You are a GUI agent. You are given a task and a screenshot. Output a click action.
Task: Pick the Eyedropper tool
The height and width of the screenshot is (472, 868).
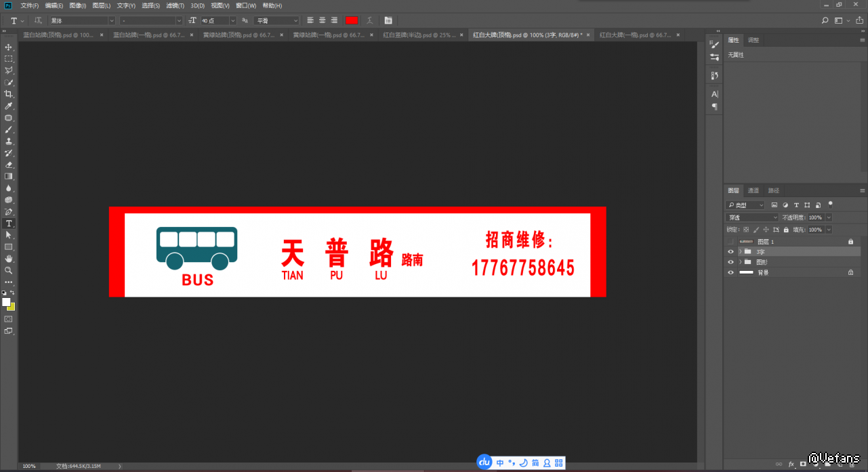pyautogui.click(x=9, y=106)
